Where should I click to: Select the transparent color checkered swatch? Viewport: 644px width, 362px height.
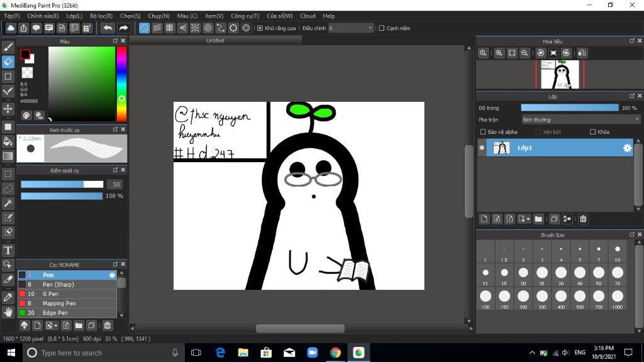coord(27,73)
